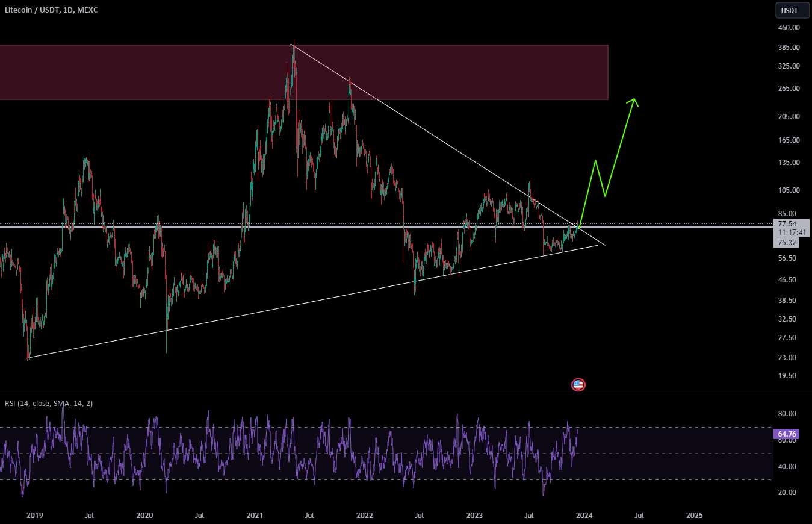Click the 2023 time axis label

[x=474, y=516]
